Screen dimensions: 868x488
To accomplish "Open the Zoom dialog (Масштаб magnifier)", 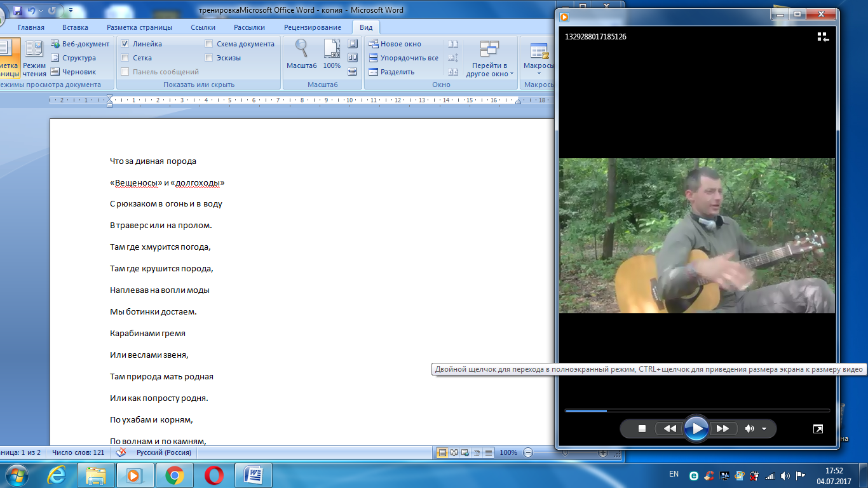I will tap(301, 55).
